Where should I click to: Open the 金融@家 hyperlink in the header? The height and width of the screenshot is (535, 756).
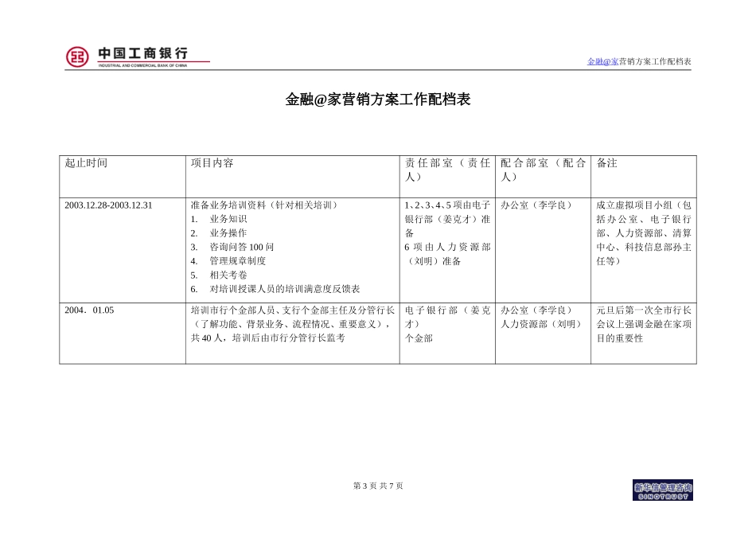[x=602, y=61]
